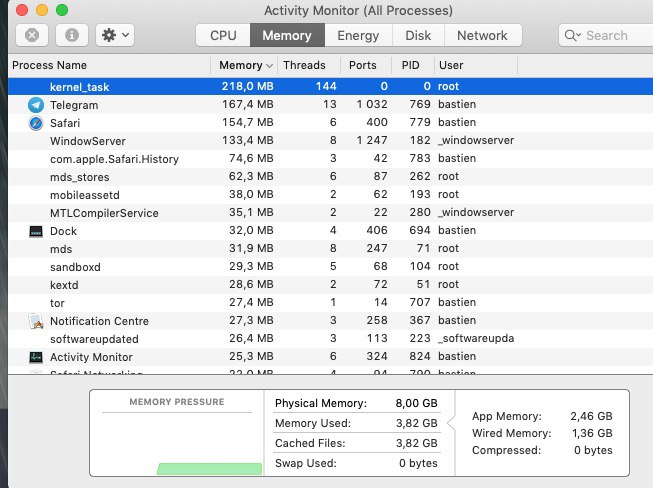Screen dimensions: 653x488
Task: Open the Energy tab
Action: click(358, 35)
